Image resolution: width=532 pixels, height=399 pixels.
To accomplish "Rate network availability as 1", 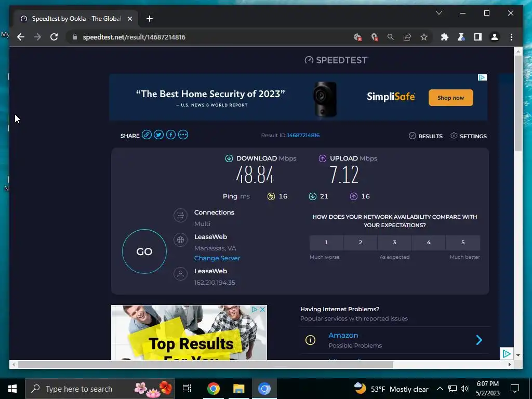I will (326, 242).
